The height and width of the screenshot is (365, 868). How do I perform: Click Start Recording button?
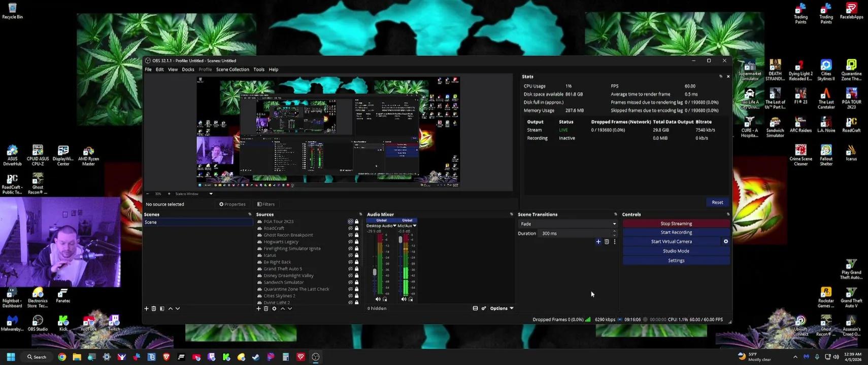(x=676, y=233)
